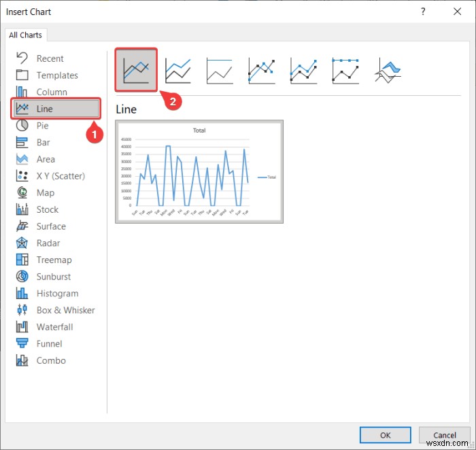This screenshot has width=476, height=450.
Task: Click the Funnel chart icon
Action: tap(22, 343)
